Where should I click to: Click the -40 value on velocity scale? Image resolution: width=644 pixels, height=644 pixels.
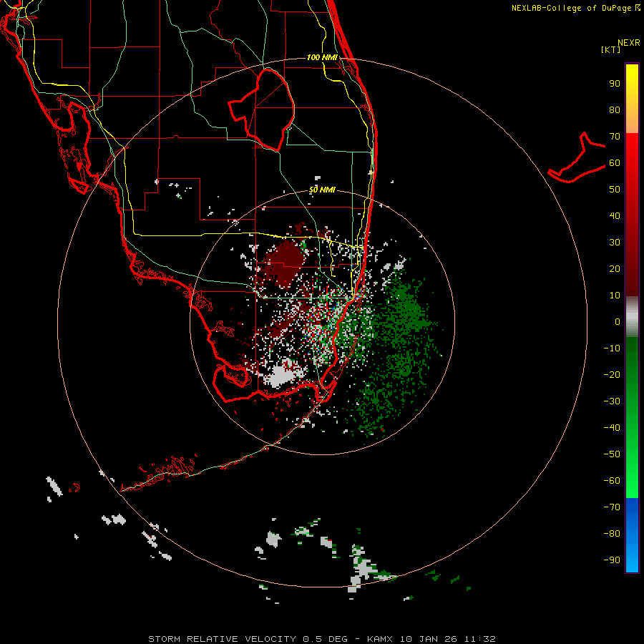pyautogui.click(x=612, y=428)
